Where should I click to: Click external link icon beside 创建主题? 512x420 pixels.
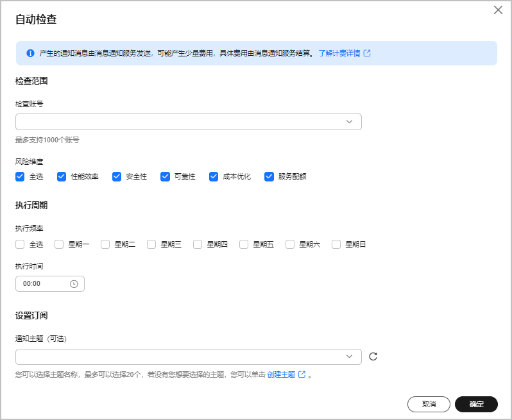click(x=302, y=374)
